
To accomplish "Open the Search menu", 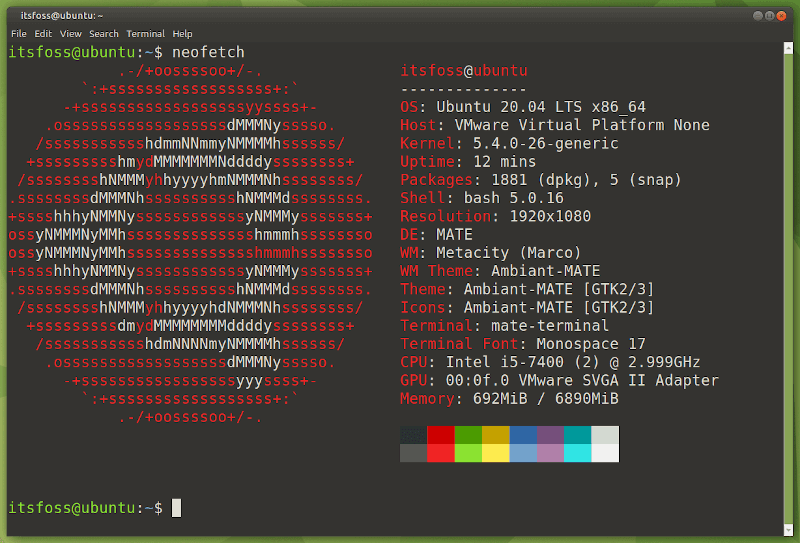I will tap(104, 34).
